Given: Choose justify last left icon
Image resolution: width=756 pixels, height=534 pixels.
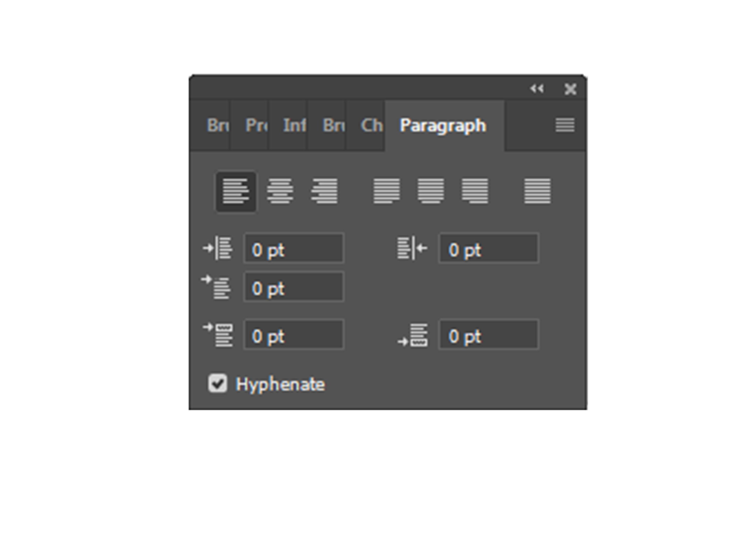Looking at the screenshot, I should [387, 191].
